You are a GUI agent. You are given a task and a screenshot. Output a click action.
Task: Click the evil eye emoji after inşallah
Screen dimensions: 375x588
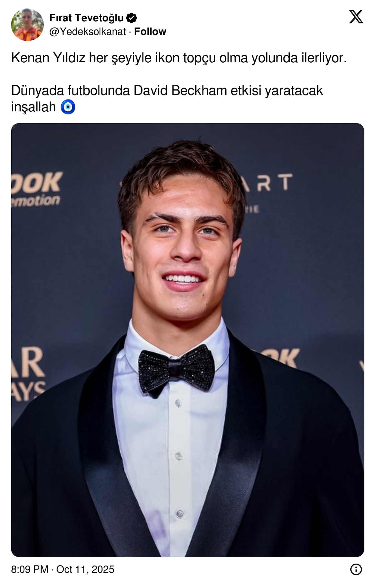click(x=68, y=107)
